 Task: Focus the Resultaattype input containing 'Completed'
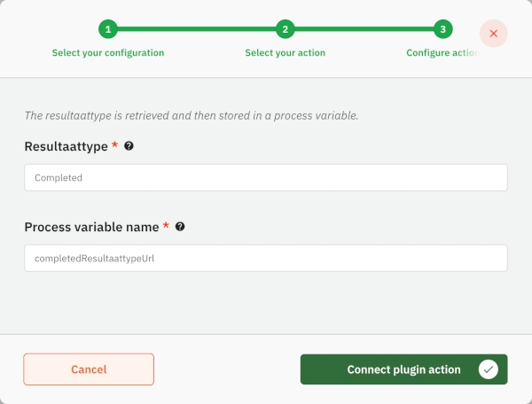[265, 177]
